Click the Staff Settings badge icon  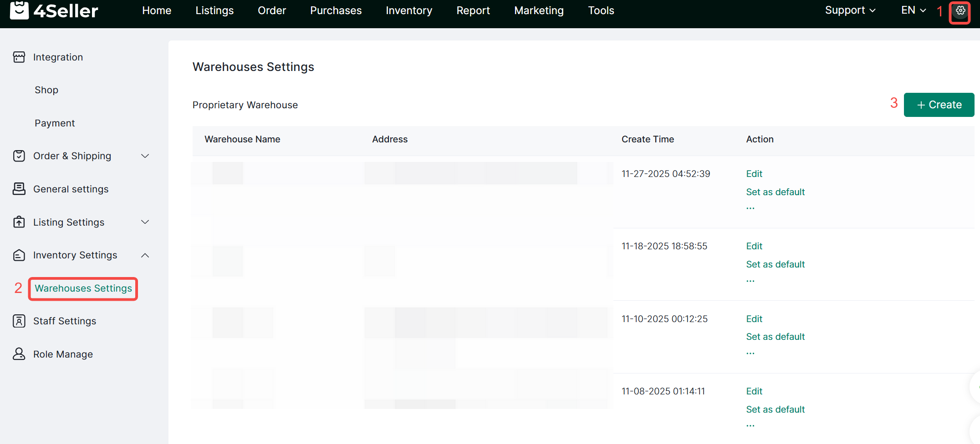coord(19,321)
